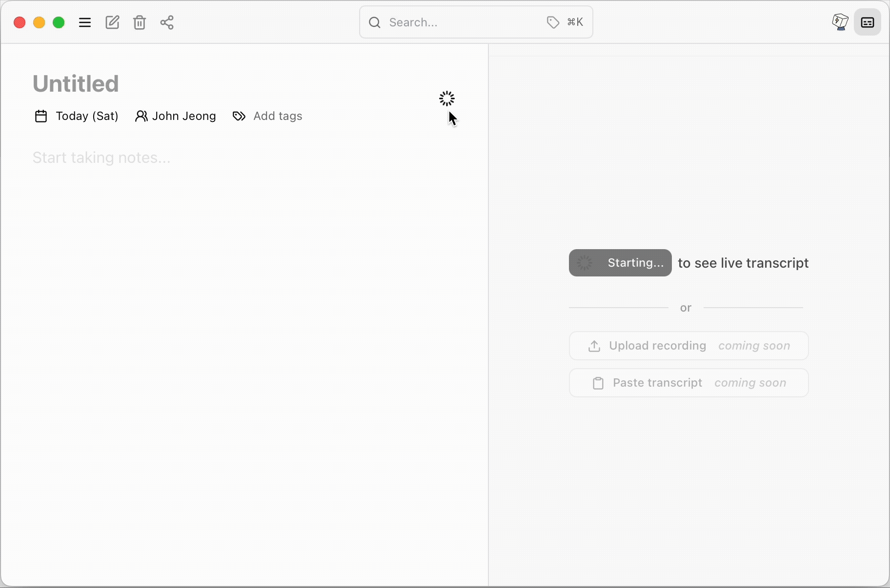Open the Today (Sat) date selector

click(x=87, y=116)
